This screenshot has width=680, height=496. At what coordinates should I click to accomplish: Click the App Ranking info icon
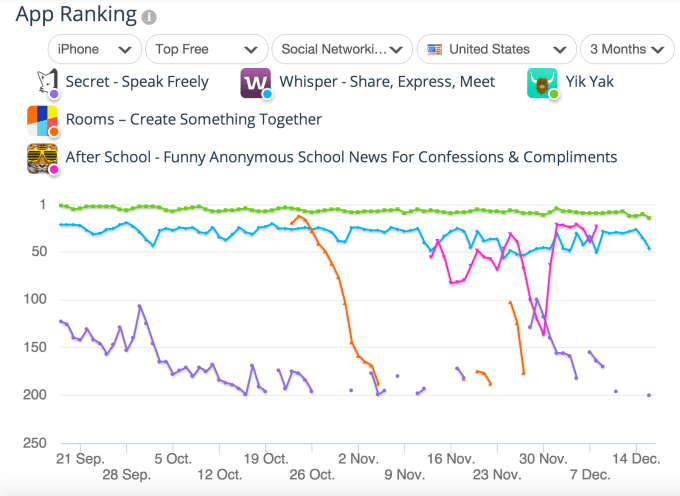pyautogui.click(x=149, y=18)
